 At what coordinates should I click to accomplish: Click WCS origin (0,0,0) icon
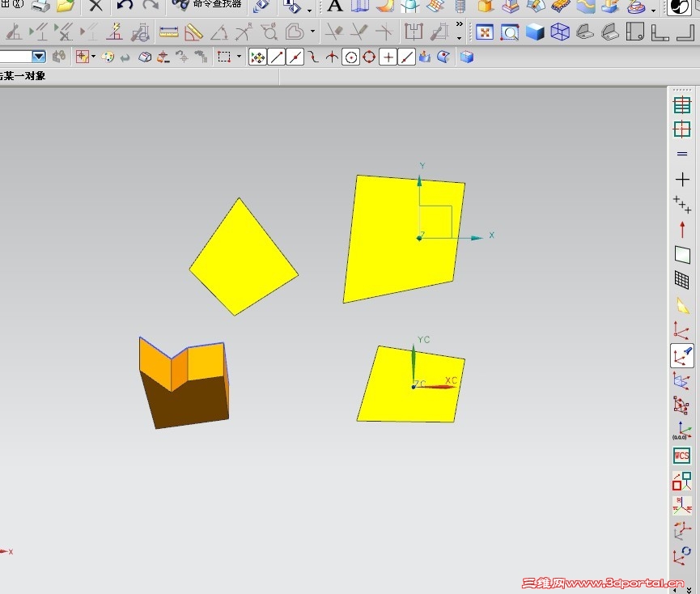pyautogui.click(x=682, y=431)
